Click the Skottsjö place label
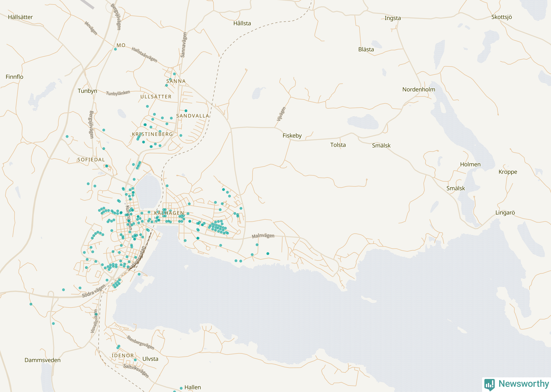551x392 pixels. pyautogui.click(x=501, y=17)
